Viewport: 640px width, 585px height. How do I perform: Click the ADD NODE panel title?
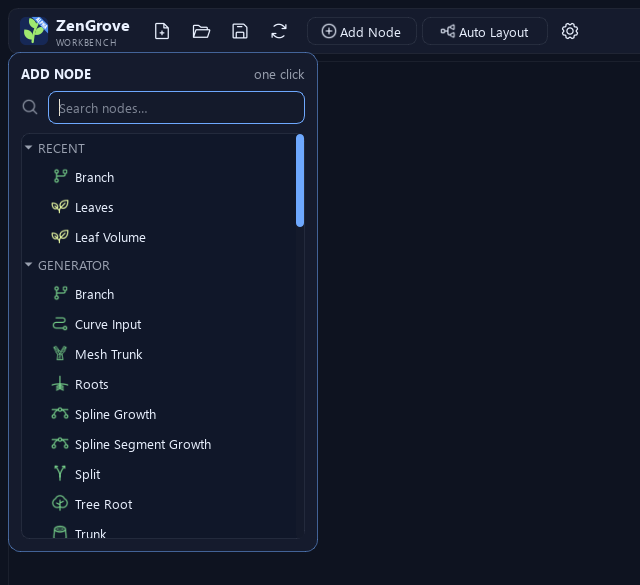[56, 74]
